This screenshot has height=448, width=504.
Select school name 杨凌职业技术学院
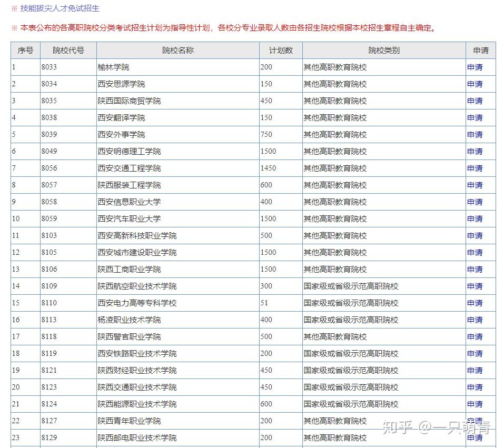[x=129, y=320]
